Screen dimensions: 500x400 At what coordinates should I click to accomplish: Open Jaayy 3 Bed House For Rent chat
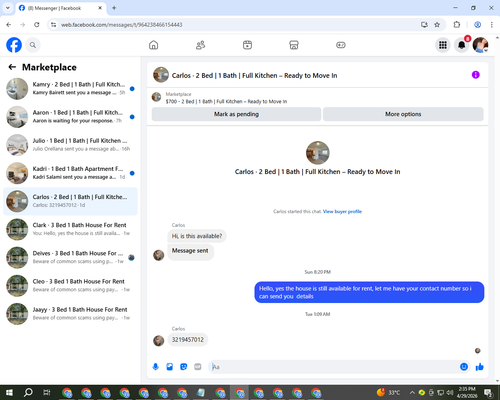[70, 314]
